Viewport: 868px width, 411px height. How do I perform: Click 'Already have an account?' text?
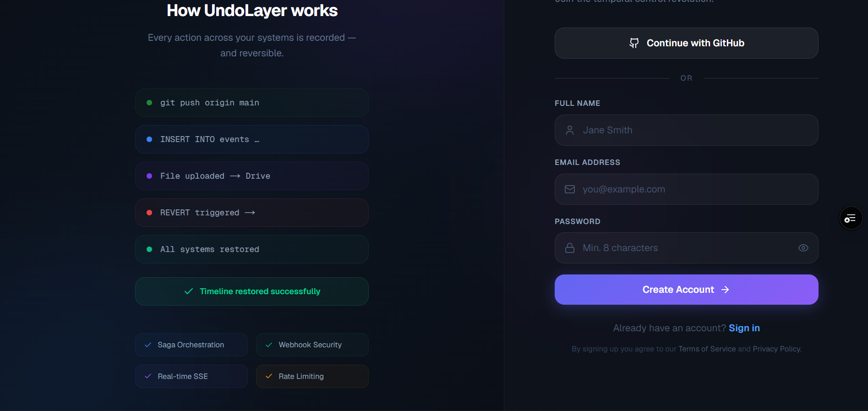pos(669,328)
